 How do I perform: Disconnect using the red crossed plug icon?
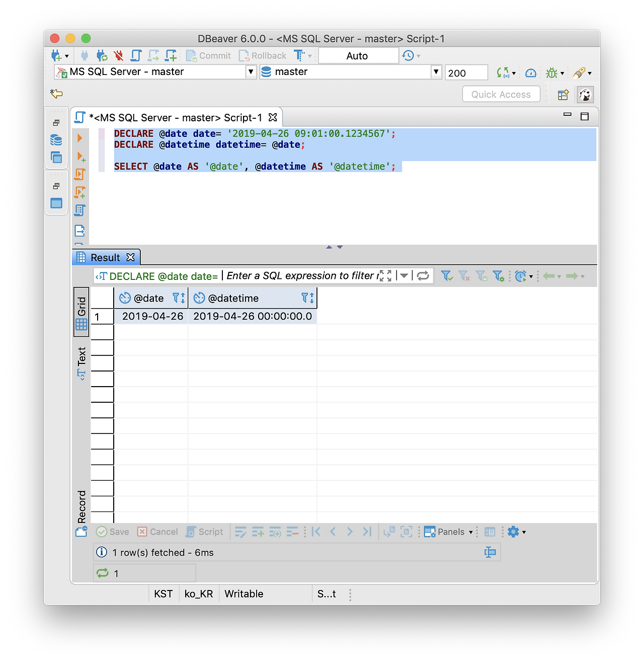point(119,55)
